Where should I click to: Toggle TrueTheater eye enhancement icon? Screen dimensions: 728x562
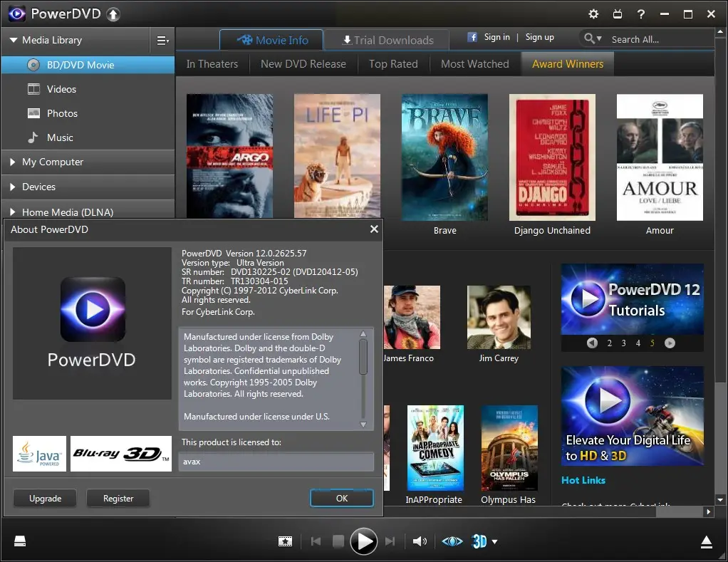pos(452,541)
